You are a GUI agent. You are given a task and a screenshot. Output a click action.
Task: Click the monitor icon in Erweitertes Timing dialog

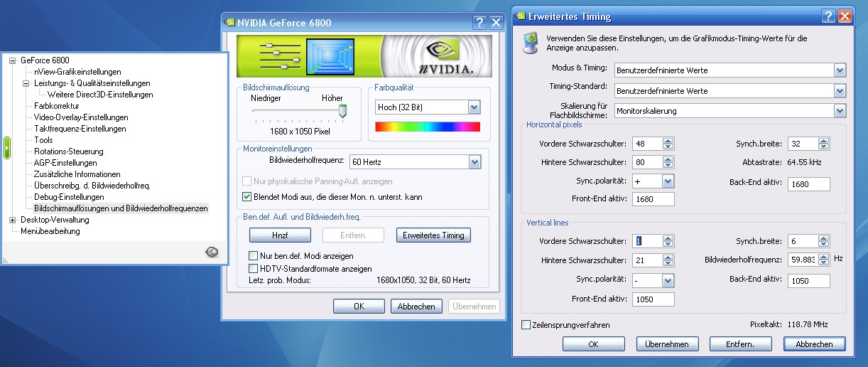530,42
